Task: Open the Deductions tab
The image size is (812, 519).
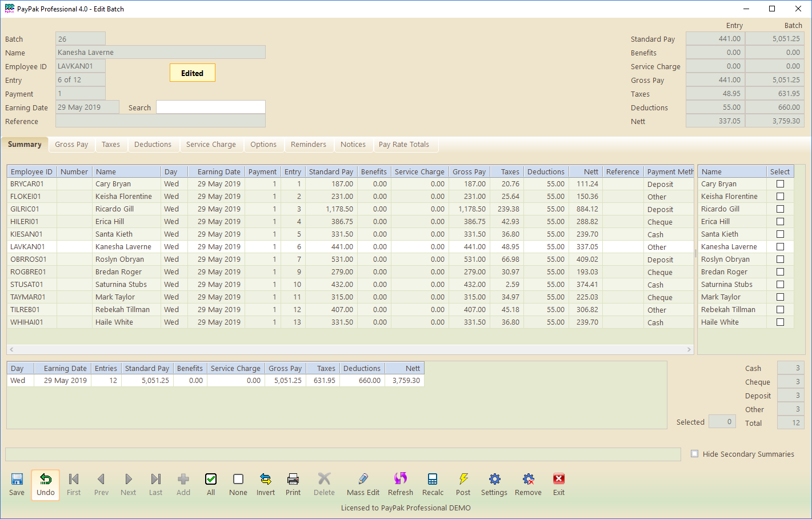Action: (x=153, y=145)
